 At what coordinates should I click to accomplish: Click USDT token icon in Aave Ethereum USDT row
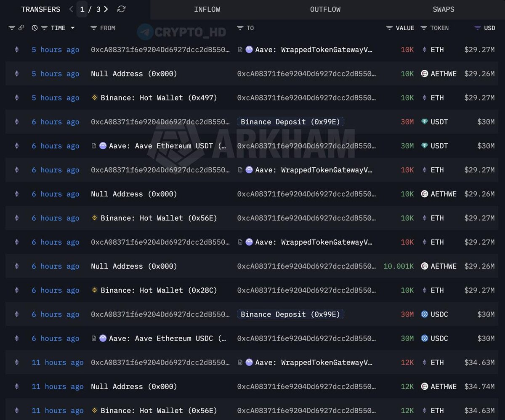(425, 146)
